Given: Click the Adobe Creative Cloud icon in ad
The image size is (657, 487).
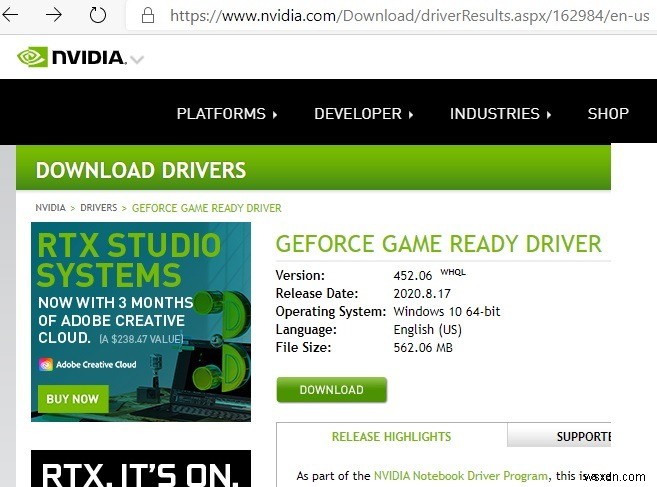Looking at the screenshot, I should 46,365.
